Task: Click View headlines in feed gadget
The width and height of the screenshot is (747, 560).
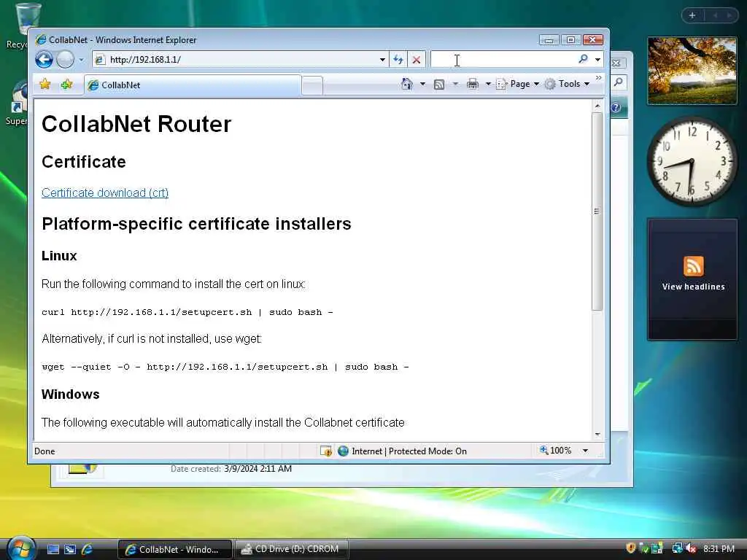Action: point(693,287)
